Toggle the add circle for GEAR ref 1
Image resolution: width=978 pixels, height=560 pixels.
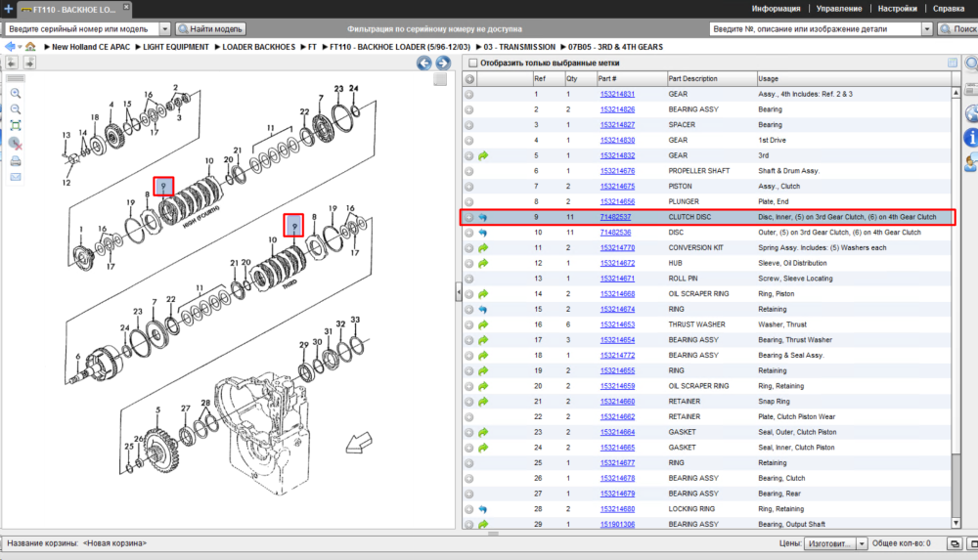coord(469,94)
